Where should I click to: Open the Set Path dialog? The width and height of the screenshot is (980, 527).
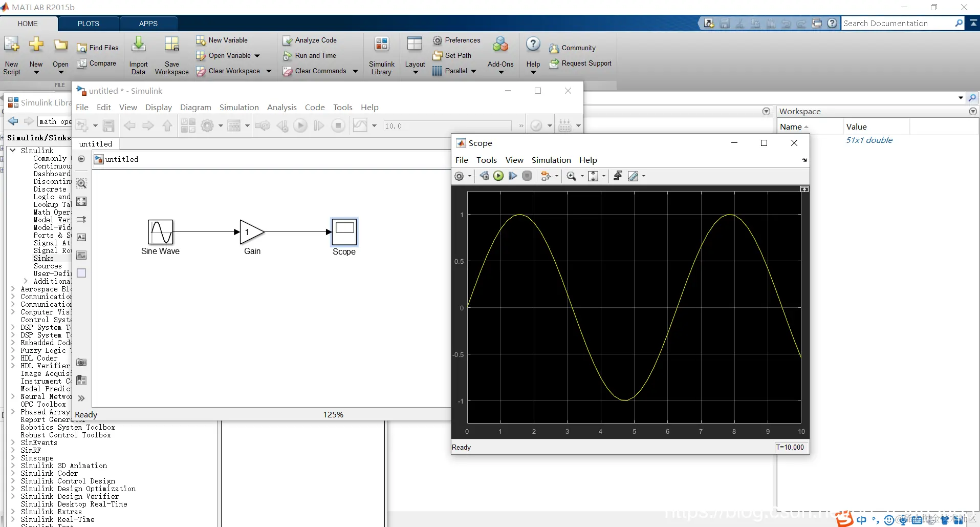point(452,56)
